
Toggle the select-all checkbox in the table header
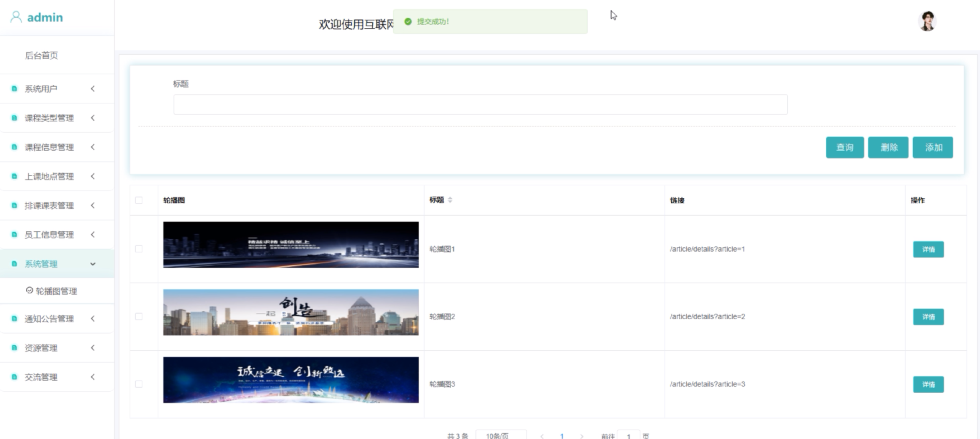pos(139,200)
